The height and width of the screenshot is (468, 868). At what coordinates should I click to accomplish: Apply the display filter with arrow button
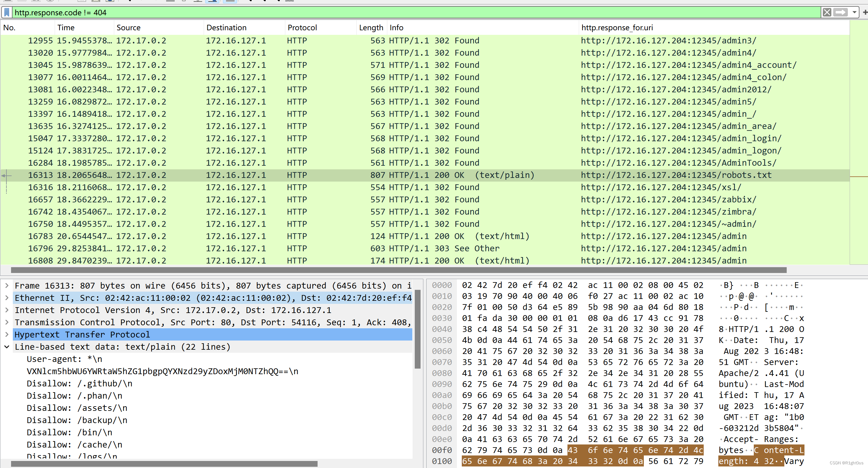coord(841,13)
